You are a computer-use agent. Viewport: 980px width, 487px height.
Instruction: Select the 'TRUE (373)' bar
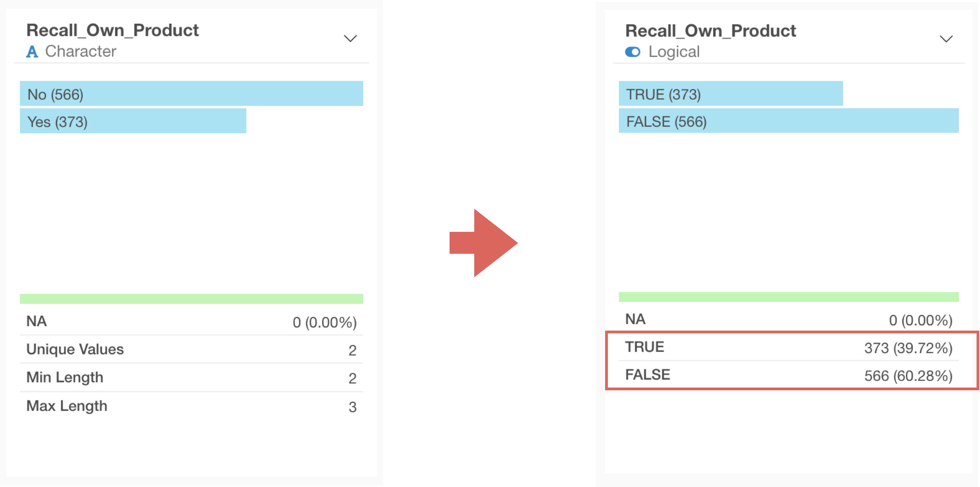pyautogui.click(x=731, y=94)
